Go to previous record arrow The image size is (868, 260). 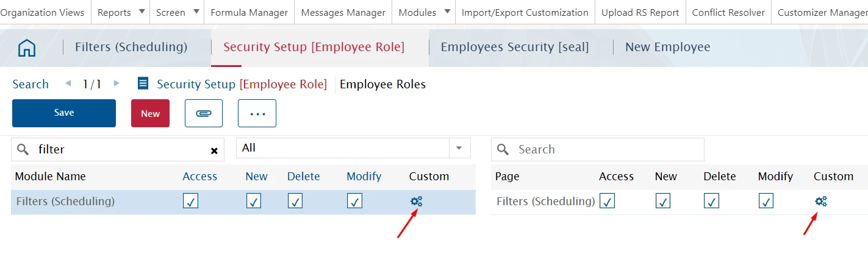[x=68, y=83]
